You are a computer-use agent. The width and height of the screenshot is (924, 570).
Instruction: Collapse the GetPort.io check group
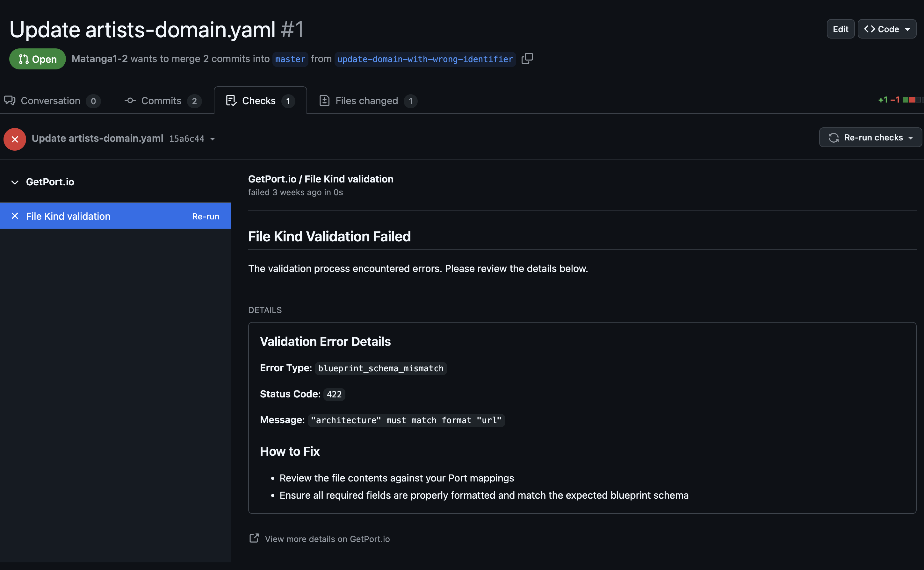[x=15, y=182]
